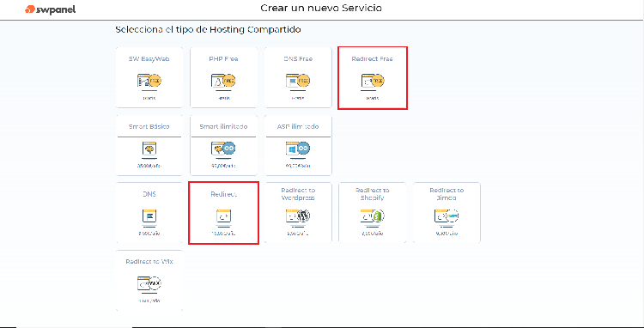
Task: Click the price under Smart Básico
Action: click(149, 166)
